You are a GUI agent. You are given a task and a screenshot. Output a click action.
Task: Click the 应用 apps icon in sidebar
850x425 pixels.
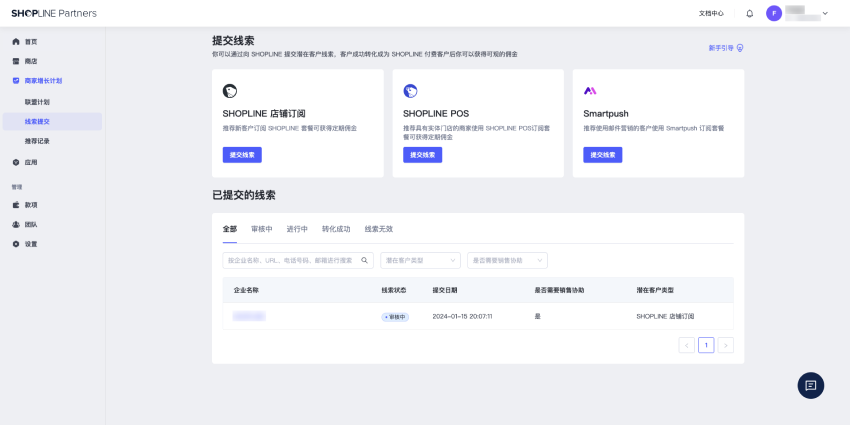pyautogui.click(x=16, y=162)
